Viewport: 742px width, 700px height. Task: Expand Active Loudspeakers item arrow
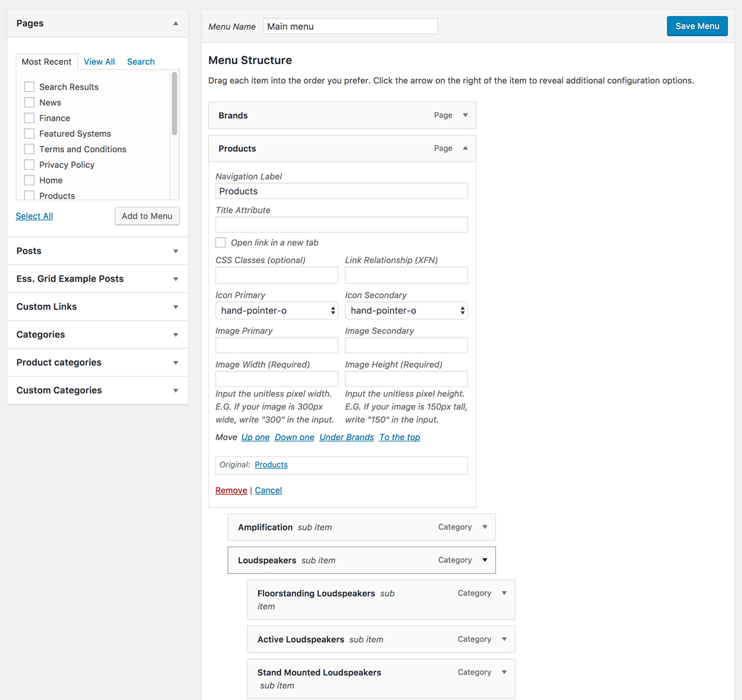(x=504, y=640)
